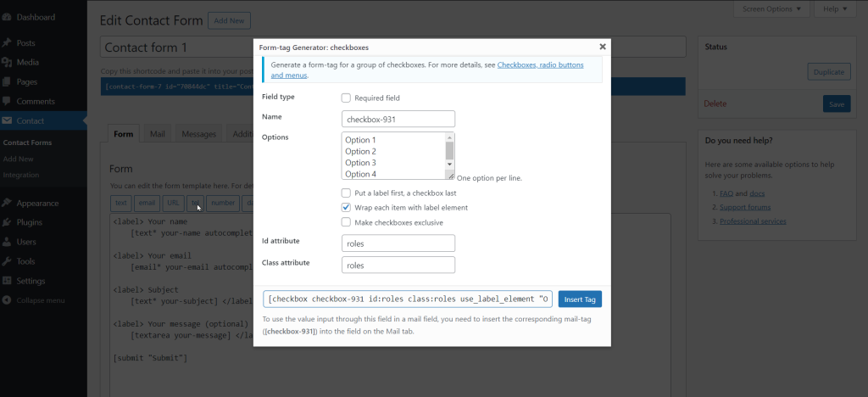Click the Plugins icon in sidebar
Screen dimensions: 868x397
7,222
